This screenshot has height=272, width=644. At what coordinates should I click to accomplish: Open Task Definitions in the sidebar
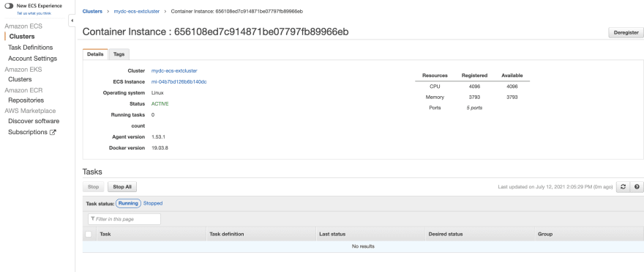31,48
